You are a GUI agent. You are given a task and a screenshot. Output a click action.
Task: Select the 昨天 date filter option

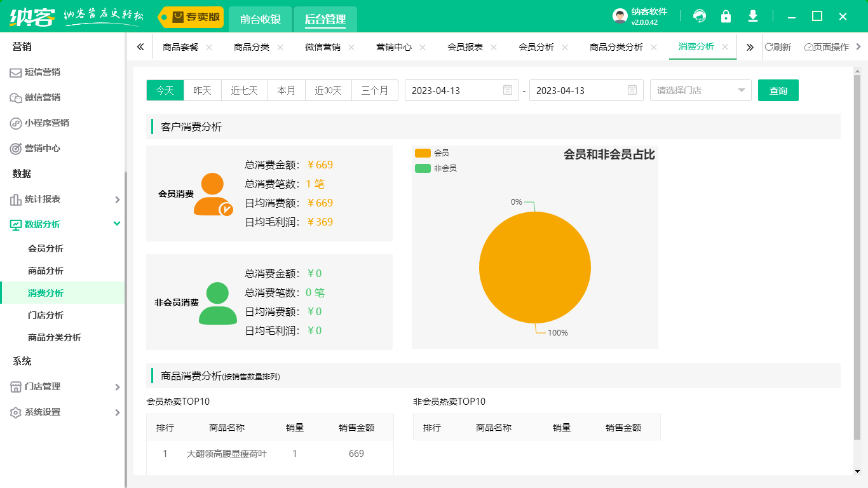[x=201, y=90]
